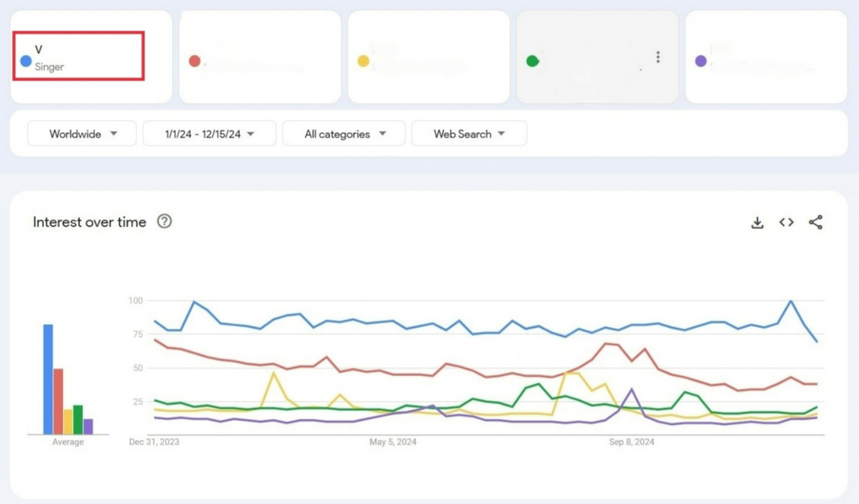859x504 pixels.
Task: Download the interest over time data
Action: pyautogui.click(x=757, y=222)
